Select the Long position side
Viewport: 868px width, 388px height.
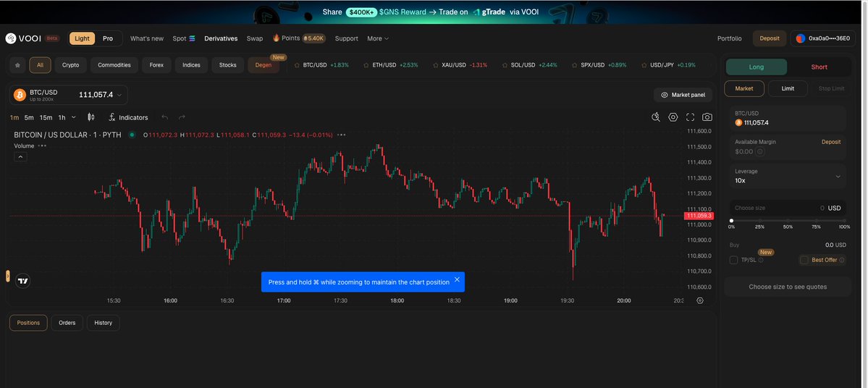pyautogui.click(x=757, y=67)
